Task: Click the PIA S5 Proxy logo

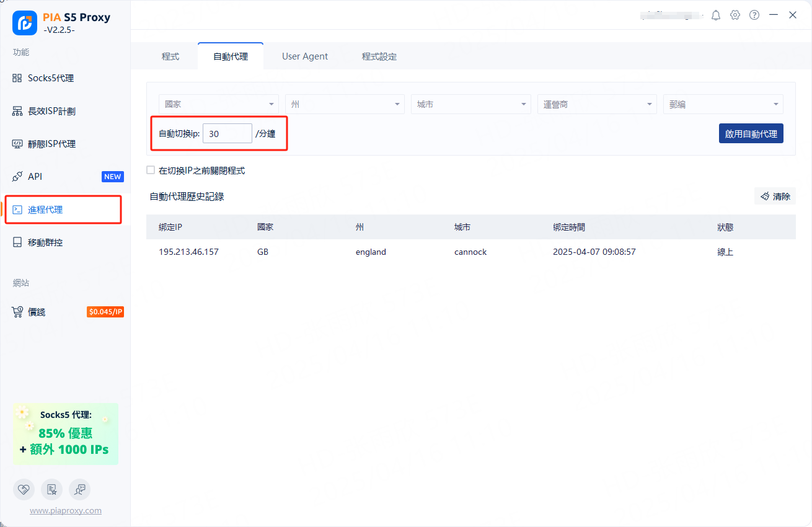Action: [x=25, y=23]
